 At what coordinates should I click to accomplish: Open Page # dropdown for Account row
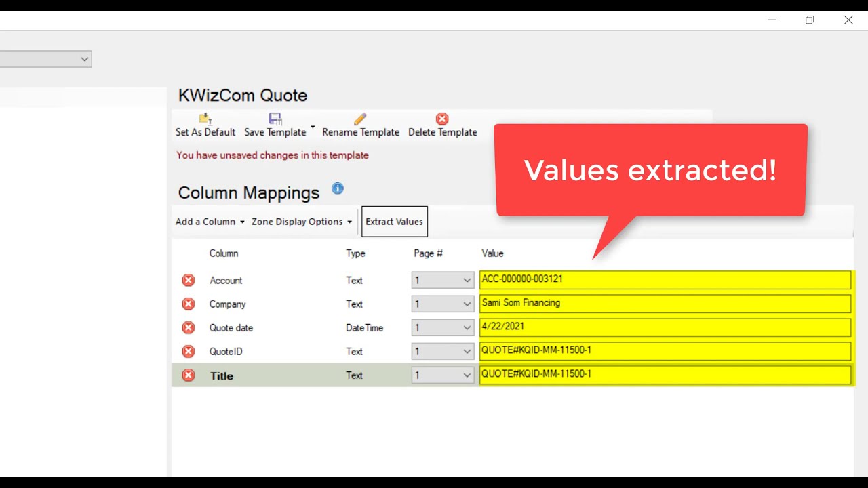(442, 280)
